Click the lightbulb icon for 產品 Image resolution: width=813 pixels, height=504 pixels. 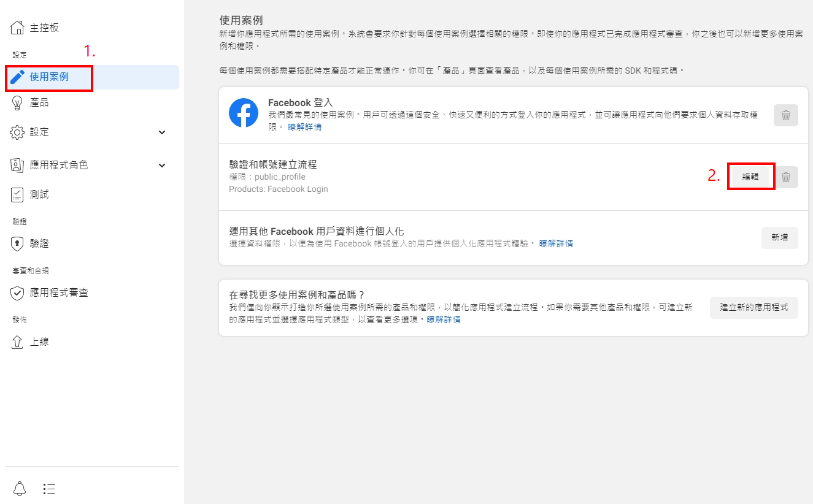tap(18, 102)
